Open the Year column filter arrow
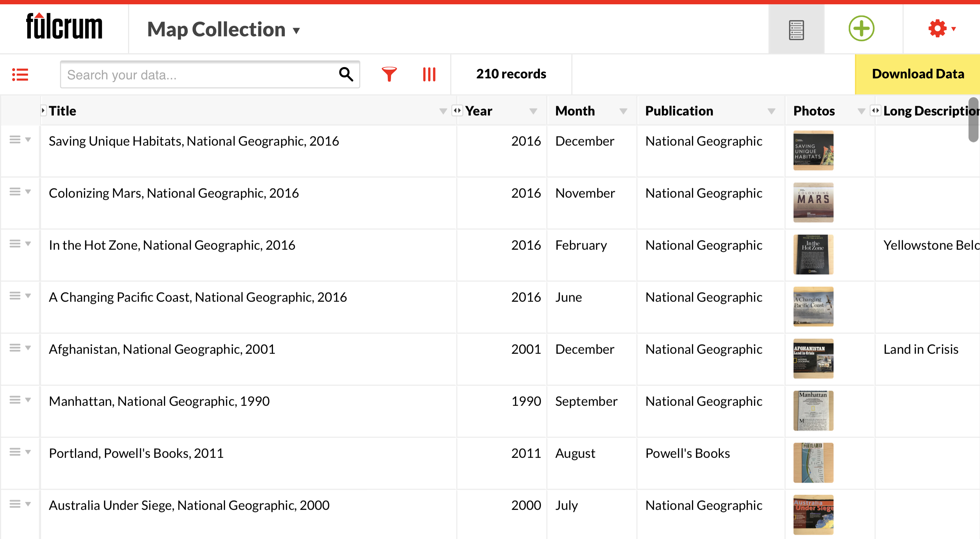980x539 pixels. (x=533, y=111)
